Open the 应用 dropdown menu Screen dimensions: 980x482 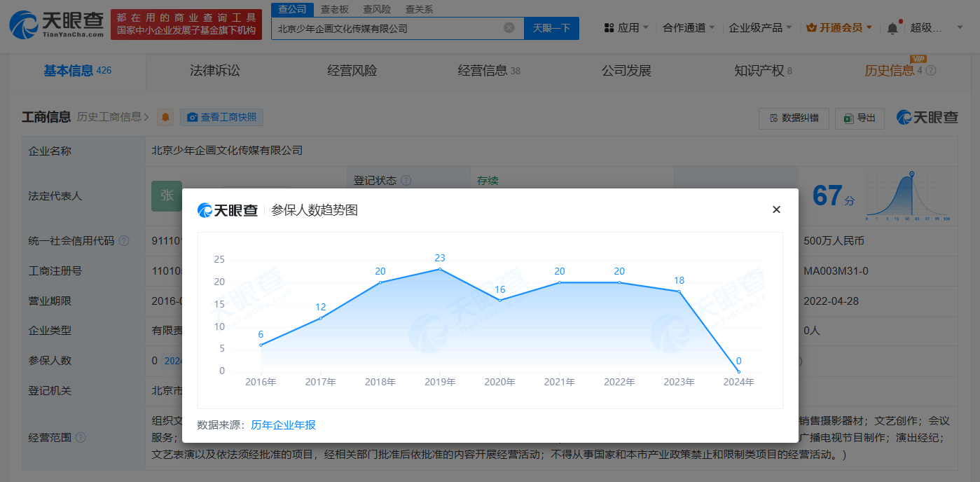click(x=626, y=28)
